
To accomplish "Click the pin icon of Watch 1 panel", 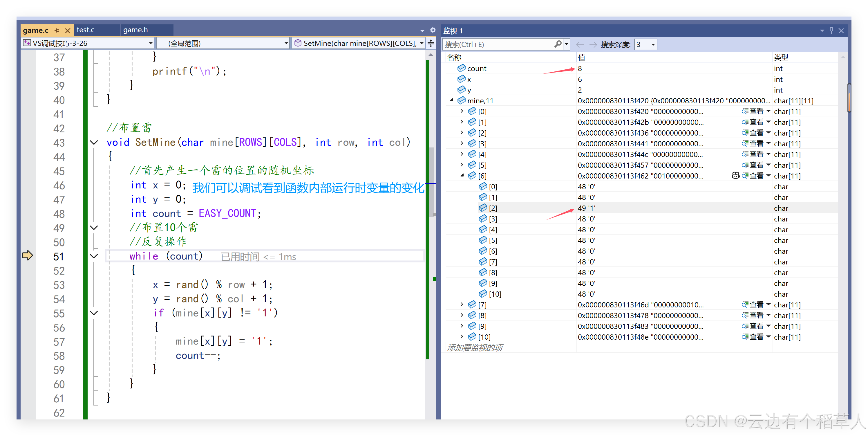I will 831,31.
